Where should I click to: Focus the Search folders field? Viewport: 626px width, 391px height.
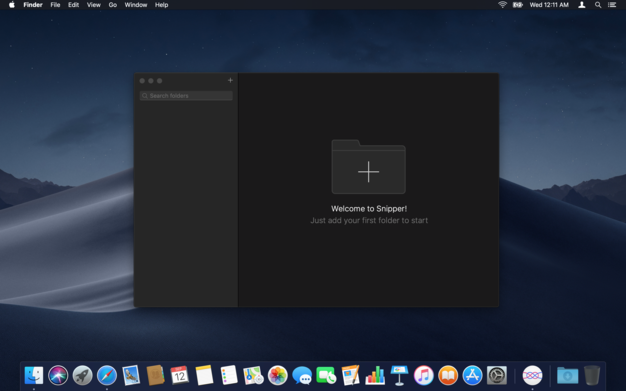point(186,96)
